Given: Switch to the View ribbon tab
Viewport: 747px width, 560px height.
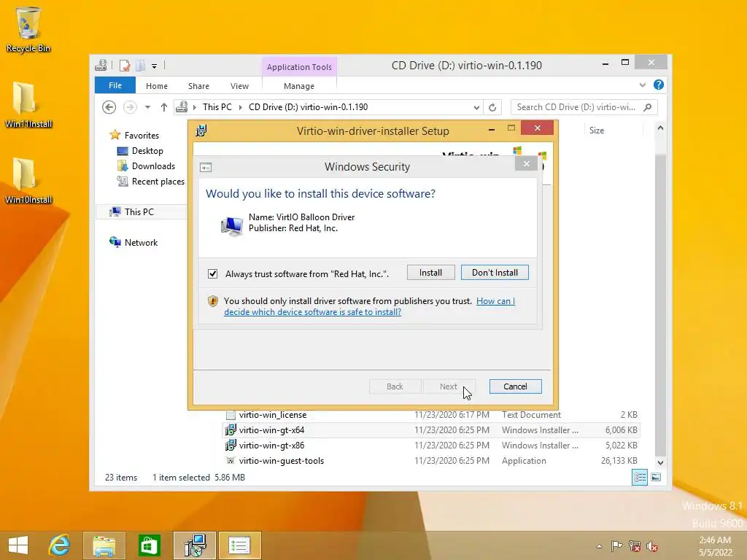Looking at the screenshot, I should [x=239, y=86].
